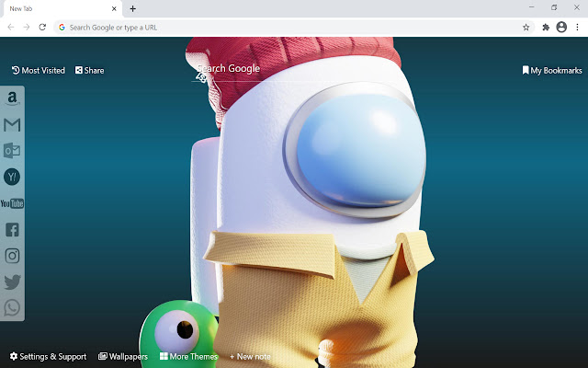Open My Bookmarks
This screenshot has width=588, height=368.
point(552,71)
